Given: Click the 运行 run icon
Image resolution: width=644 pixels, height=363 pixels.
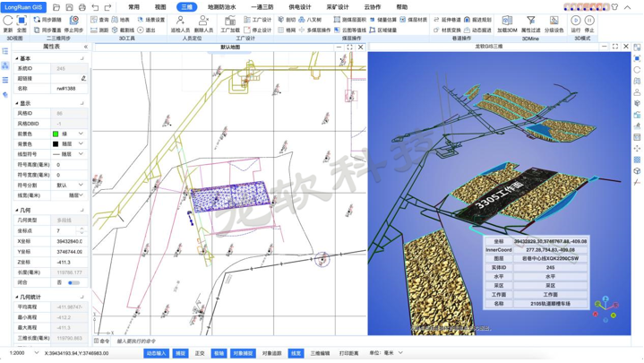Looking at the screenshot, I should coord(576,23).
